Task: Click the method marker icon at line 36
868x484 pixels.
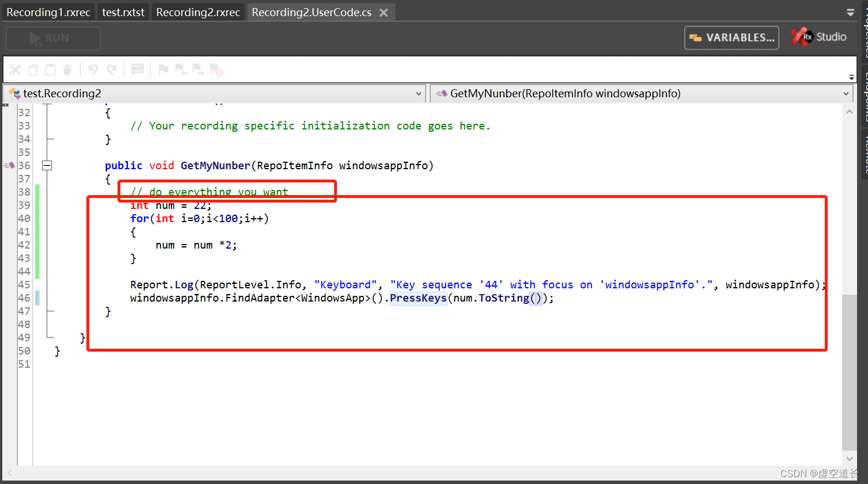Action: pyautogui.click(x=9, y=166)
